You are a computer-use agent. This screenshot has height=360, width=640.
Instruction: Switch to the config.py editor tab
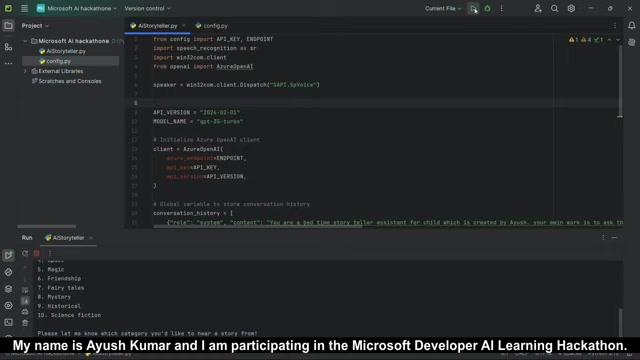(x=211, y=26)
